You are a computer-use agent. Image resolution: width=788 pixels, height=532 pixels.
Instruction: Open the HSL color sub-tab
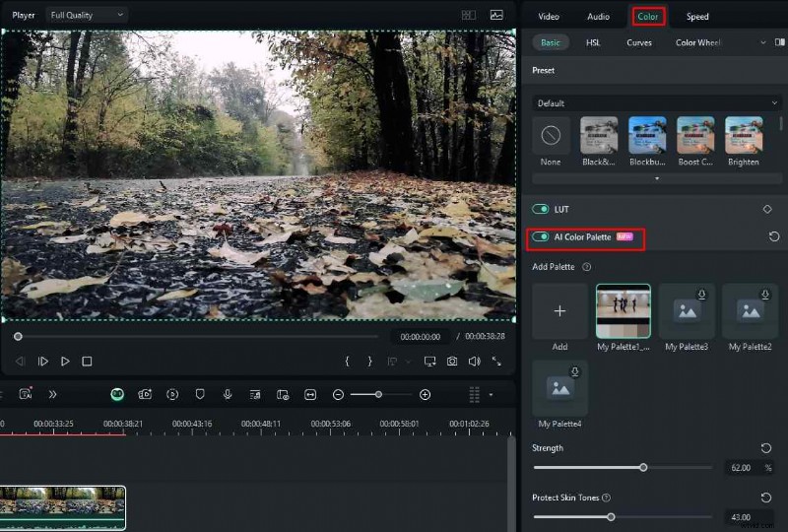593,42
